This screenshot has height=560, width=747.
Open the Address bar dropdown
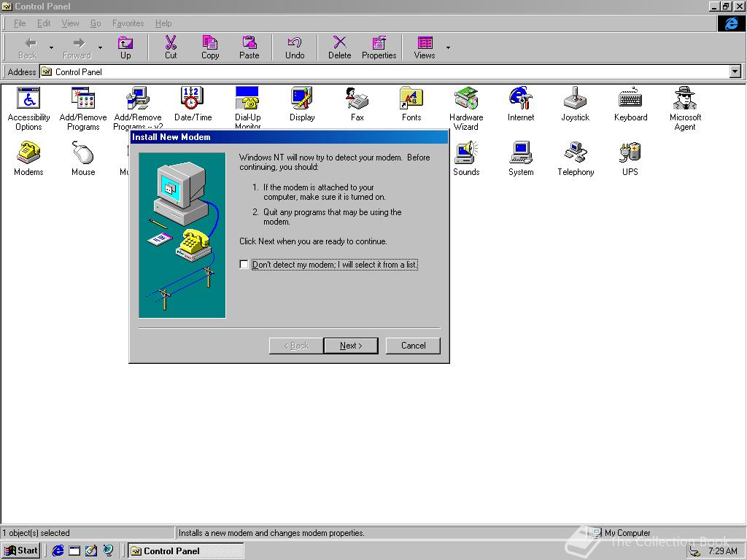[735, 72]
